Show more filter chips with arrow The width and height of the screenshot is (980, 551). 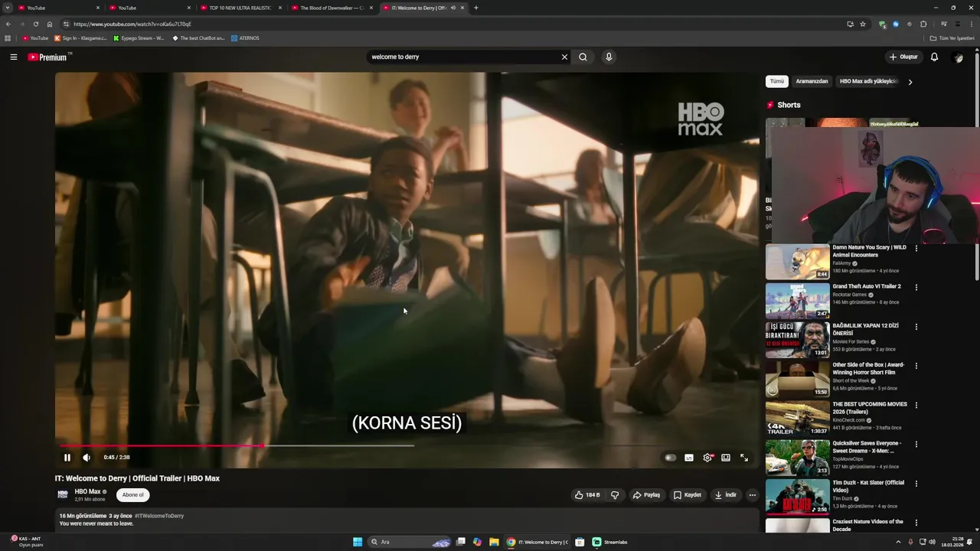pyautogui.click(x=910, y=82)
